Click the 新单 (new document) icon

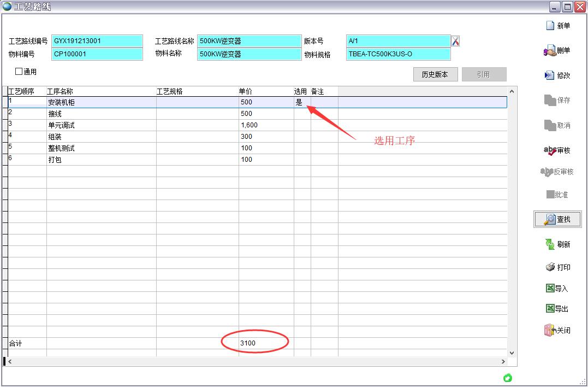(x=551, y=26)
